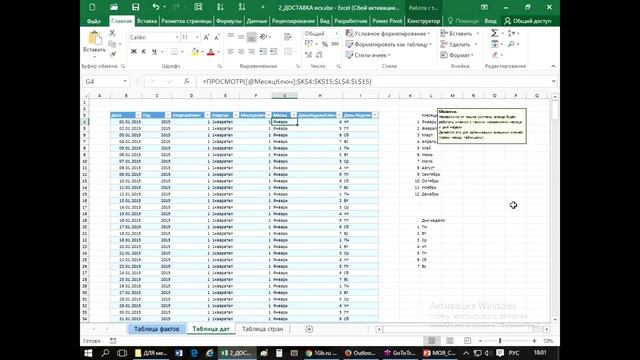Click the Вход sign-in link

tap(490, 21)
